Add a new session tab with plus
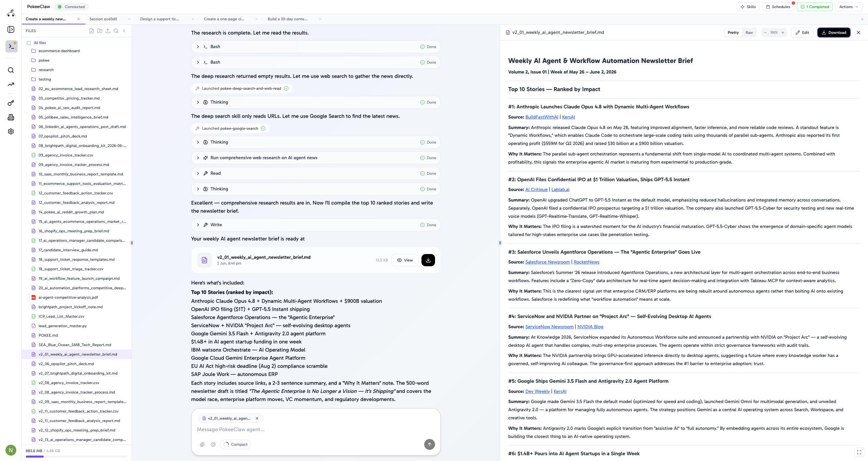 tap(862, 19)
